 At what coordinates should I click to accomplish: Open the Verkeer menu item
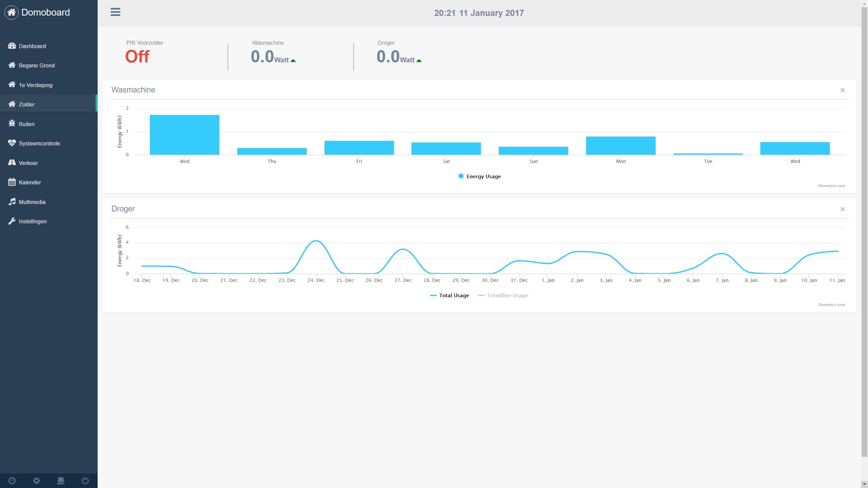coord(48,163)
